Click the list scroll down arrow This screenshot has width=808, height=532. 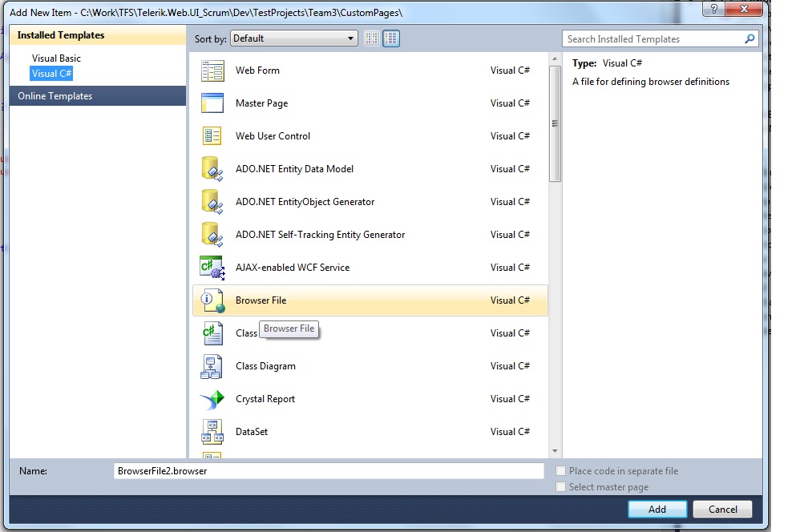[555, 451]
